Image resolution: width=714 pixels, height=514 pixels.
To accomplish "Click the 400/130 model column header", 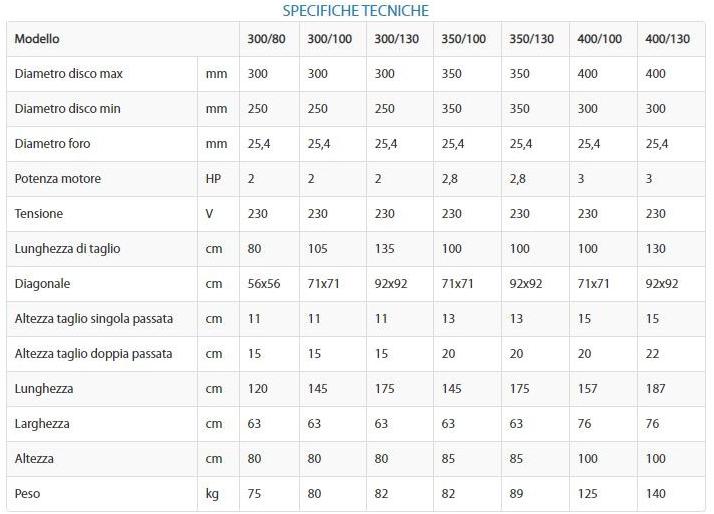I will (x=668, y=39).
